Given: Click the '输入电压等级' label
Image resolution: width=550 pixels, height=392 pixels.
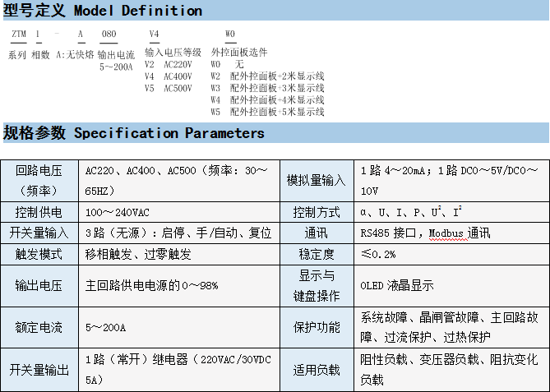Looking at the screenshot, I should tap(173, 53).
